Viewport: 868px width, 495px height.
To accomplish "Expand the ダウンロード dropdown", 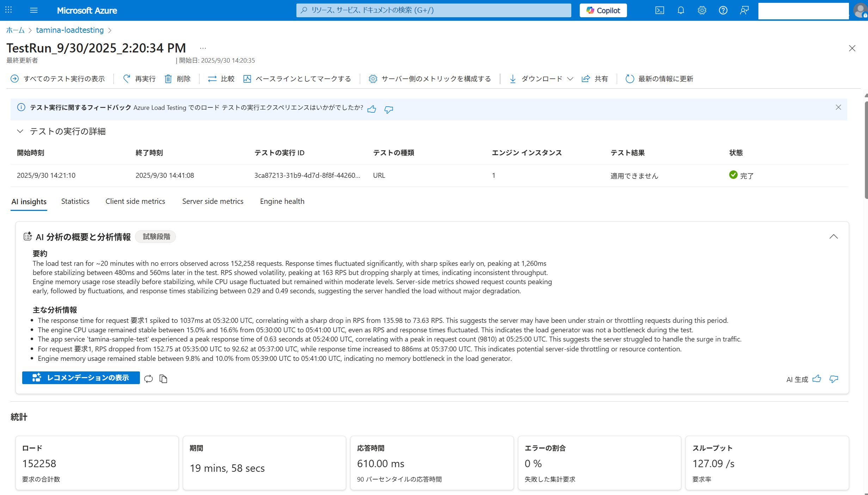I will (x=542, y=79).
